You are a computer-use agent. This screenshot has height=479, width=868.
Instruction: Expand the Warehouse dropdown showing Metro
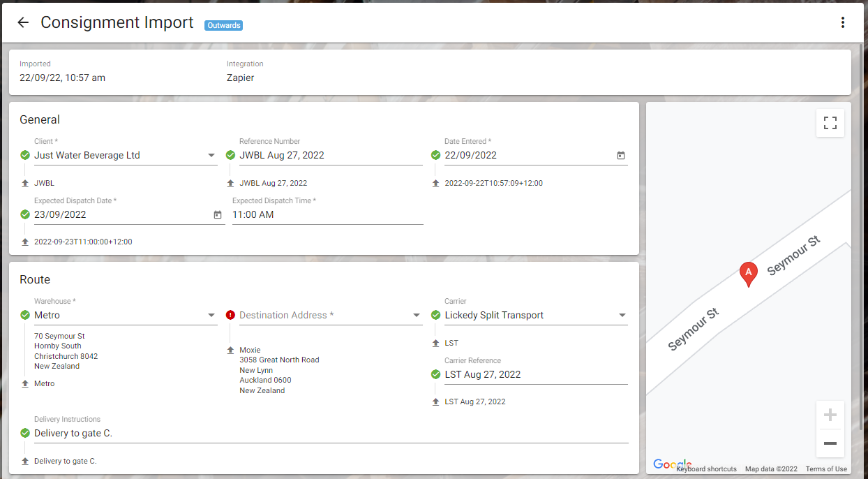211,316
